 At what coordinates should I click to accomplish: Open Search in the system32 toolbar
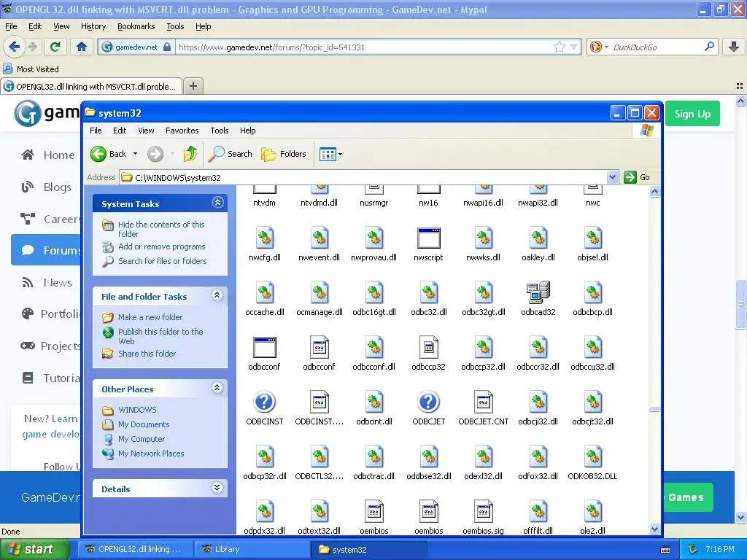tap(231, 154)
